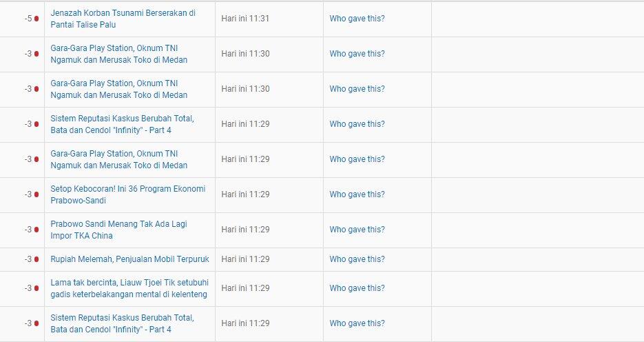Image resolution: width=644 pixels, height=342 pixels.
Task: Click red dot beside Jenazah Korban Tsunami entry
Action: (37, 19)
